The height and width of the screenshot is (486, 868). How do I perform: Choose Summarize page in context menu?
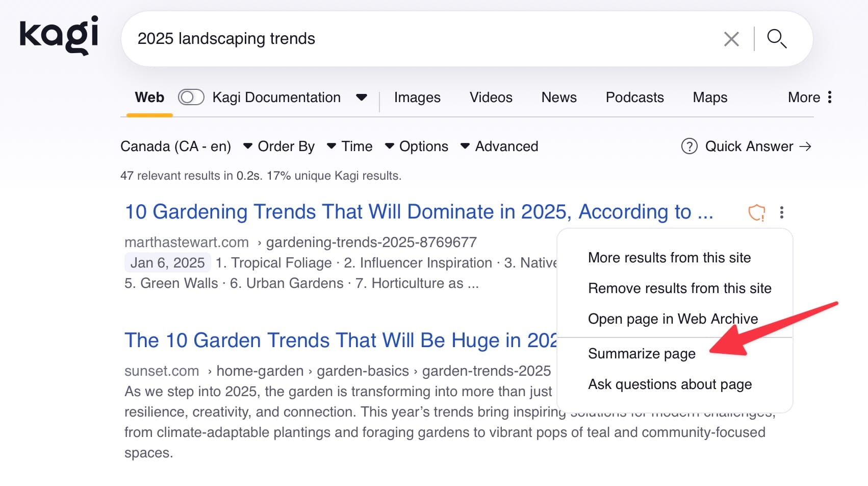pyautogui.click(x=642, y=353)
